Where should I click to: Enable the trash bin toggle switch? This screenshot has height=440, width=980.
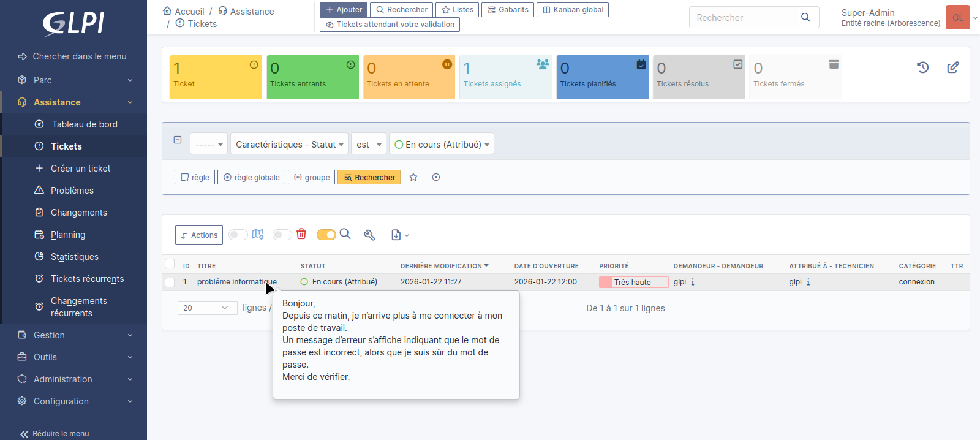[x=282, y=235]
